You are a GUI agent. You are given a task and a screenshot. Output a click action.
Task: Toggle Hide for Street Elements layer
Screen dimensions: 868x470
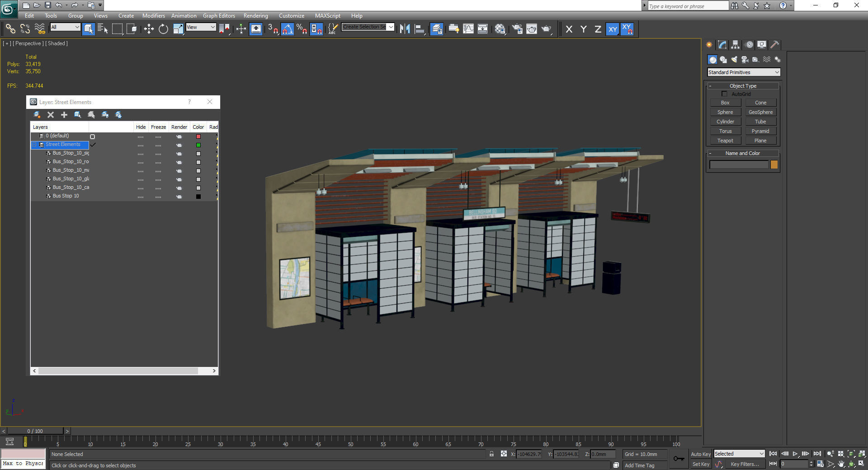click(x=141, y=145)
